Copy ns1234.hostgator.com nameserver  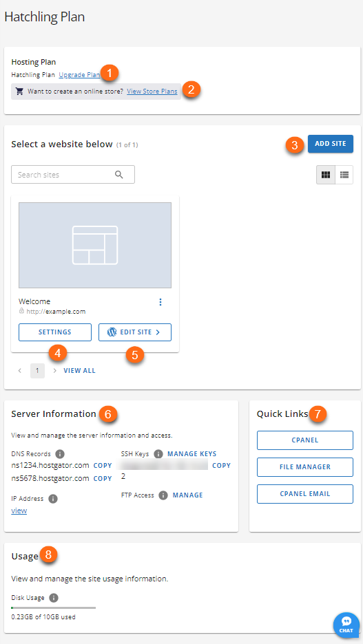(103, 466)
